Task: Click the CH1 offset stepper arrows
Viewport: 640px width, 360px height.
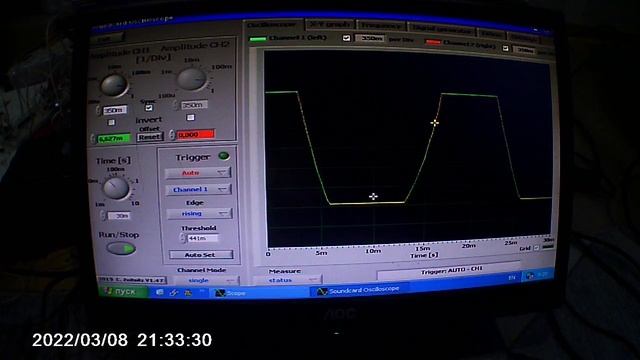Action: pos(93,139)
